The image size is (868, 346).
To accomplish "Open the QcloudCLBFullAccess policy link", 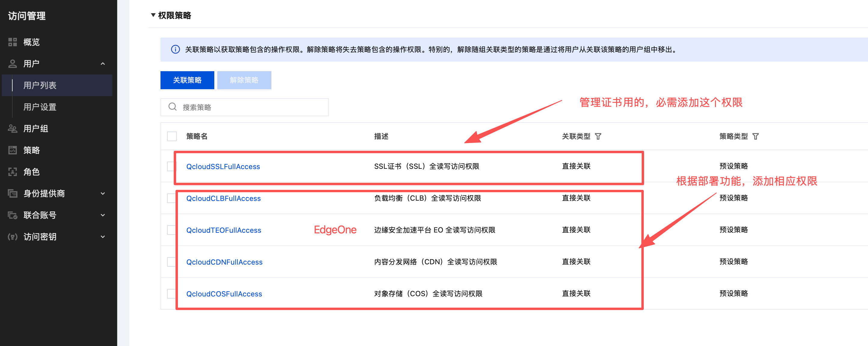I will pyautogui.click(x=223, y=198).
